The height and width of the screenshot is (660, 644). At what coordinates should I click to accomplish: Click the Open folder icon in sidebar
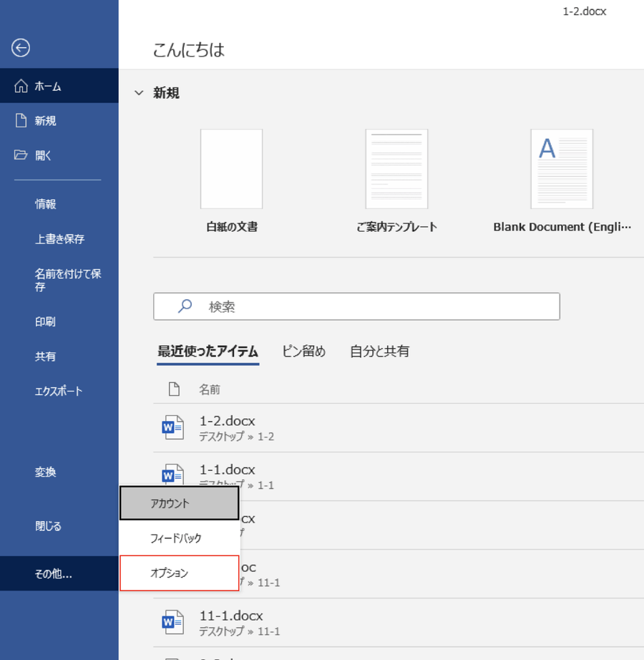21,155
